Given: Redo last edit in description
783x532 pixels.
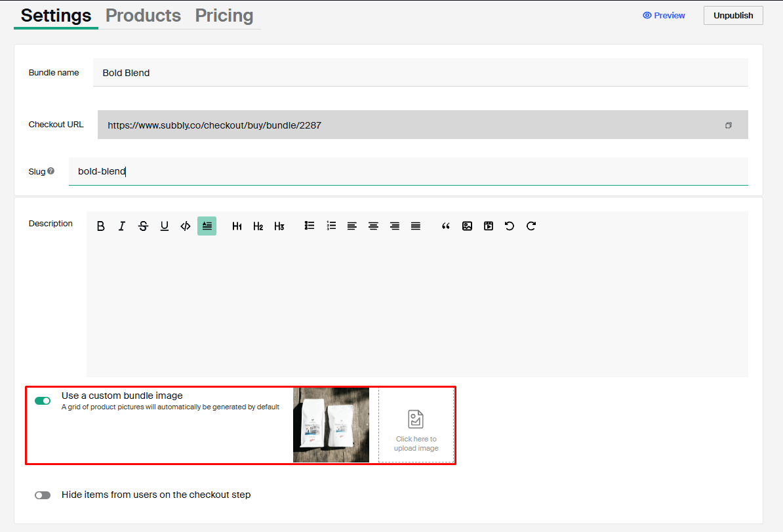Looking at the screenshot, I should (x=531, y=226).
